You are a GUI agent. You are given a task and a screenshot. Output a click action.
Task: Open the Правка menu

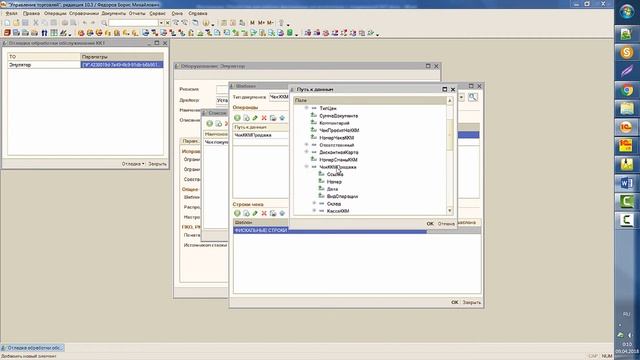point(31,13)
